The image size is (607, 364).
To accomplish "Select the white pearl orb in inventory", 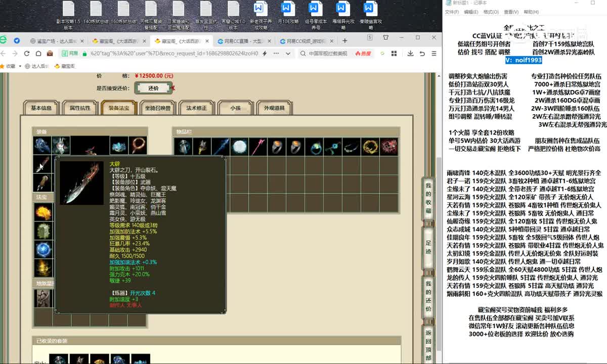I will click(240, 147).
